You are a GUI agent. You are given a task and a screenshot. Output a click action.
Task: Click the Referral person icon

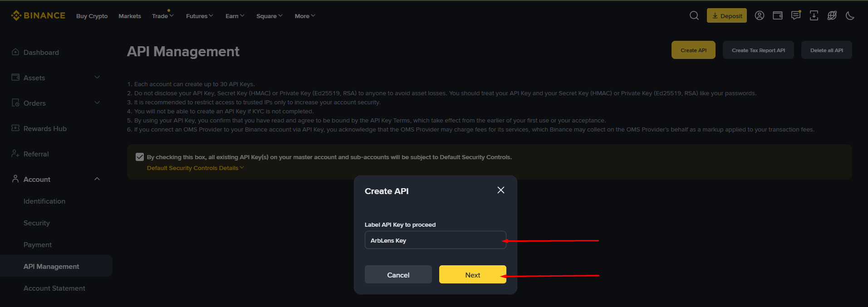click(15, 153)
